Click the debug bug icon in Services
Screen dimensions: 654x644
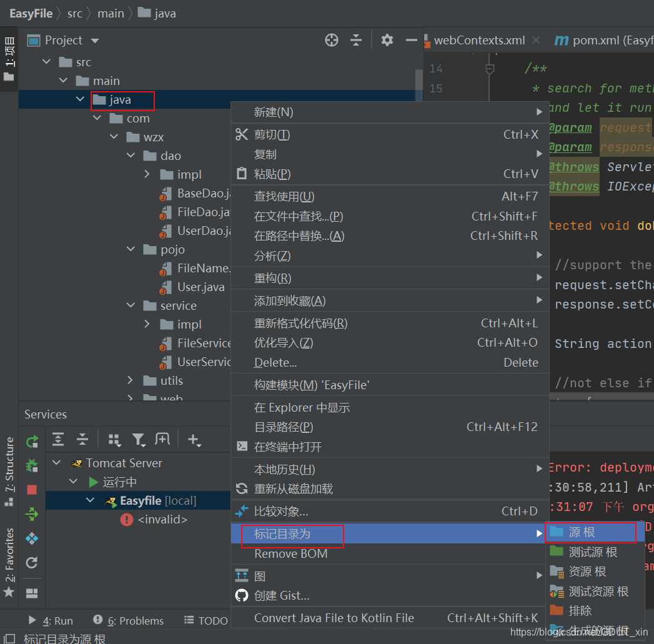coord(32,465)
